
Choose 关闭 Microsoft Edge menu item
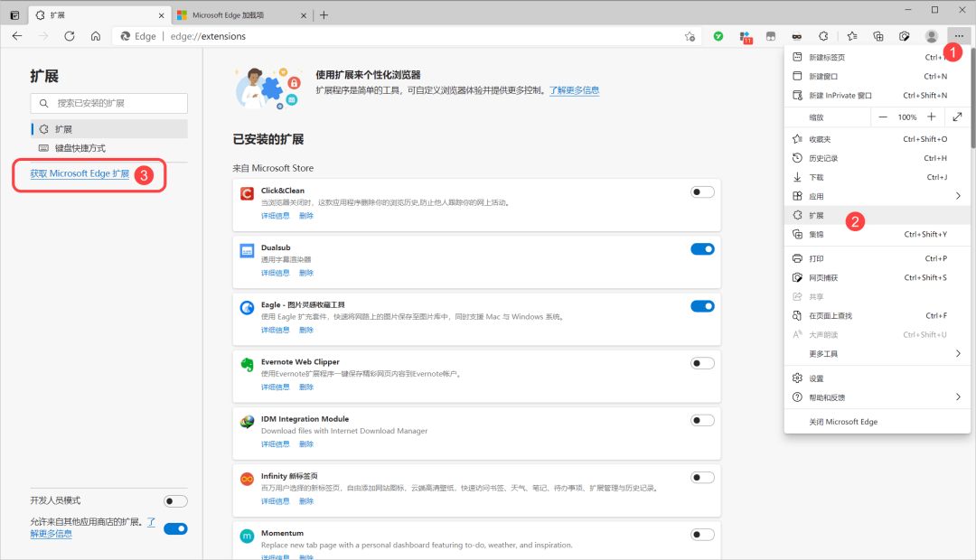[x=877, y=422]
